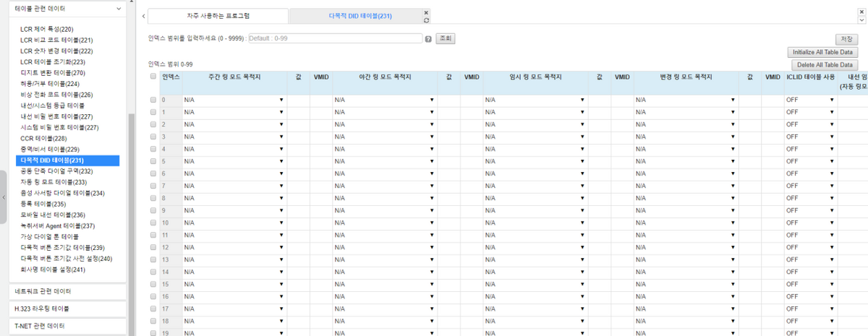
Task: Open 자동 링 모드 테이블(233)
Action: pyautogui.click(x=54, y=182)
